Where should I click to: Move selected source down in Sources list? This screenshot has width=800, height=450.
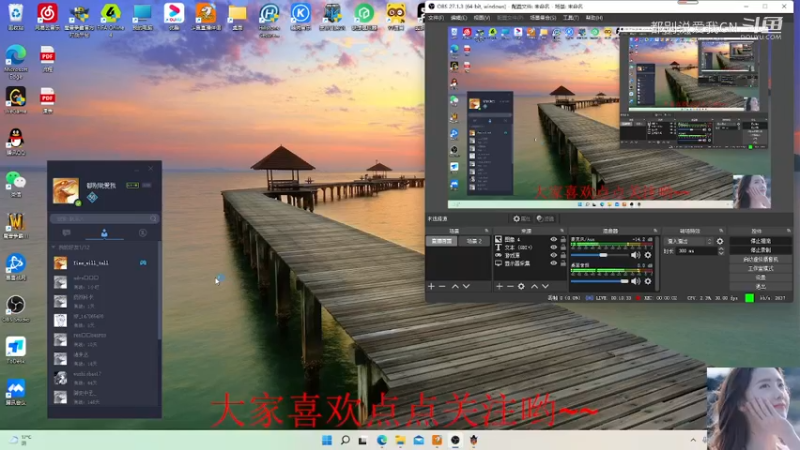(x=545, y=286)
